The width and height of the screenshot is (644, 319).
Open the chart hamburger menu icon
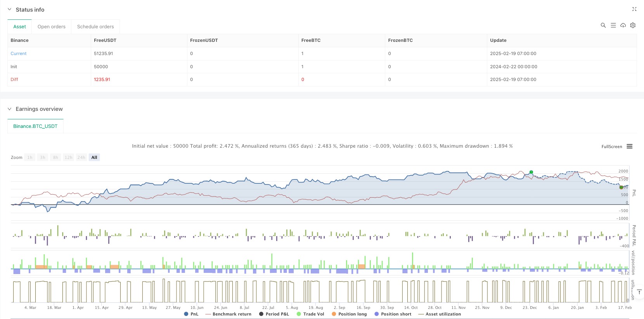(x=630, y=147)
